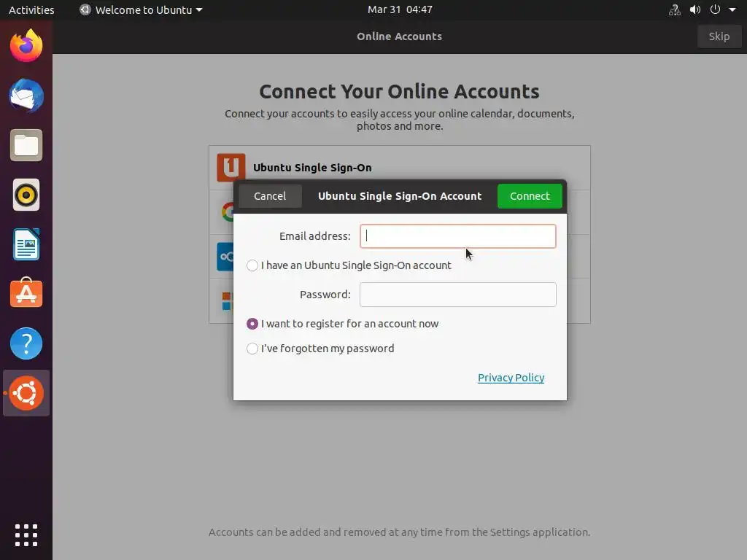Screen dimensions: 747x560
Task: Expand the Welcome to Ubuntu app menu
Action: point(141,9)
